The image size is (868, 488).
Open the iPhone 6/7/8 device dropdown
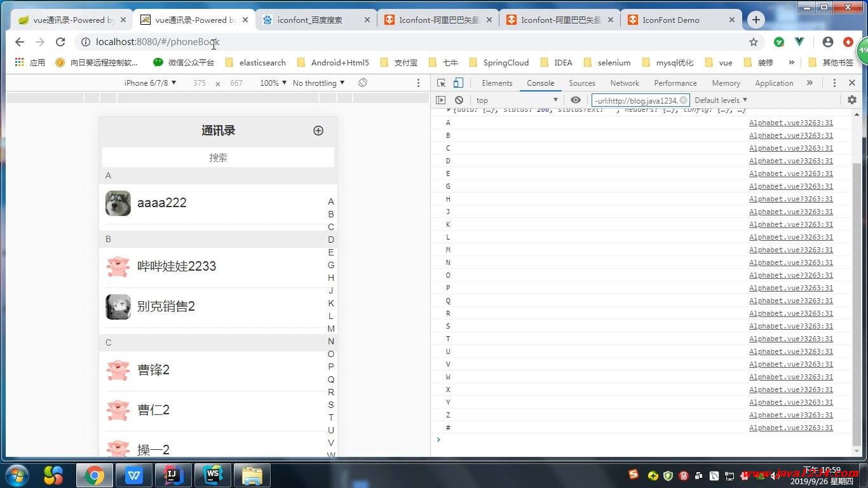tap(151, 83)
